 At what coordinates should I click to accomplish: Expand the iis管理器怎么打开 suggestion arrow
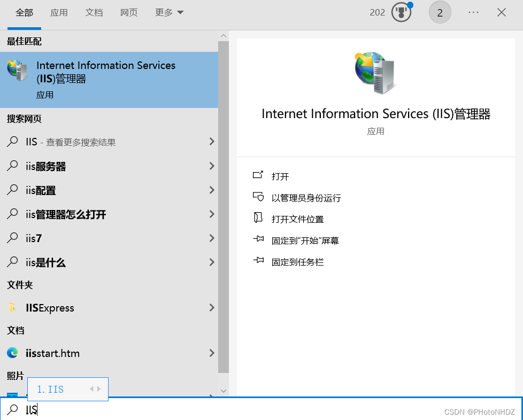pos(211,214)
